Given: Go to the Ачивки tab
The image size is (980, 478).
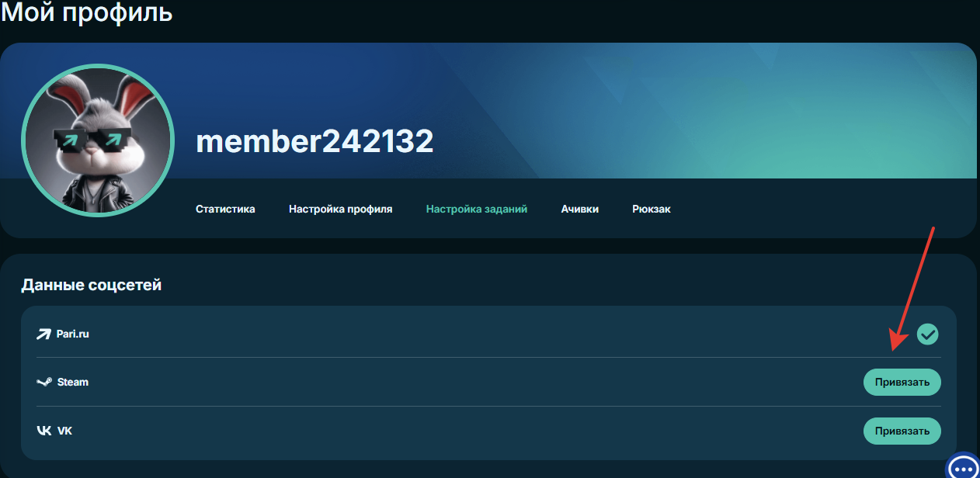Looking at the screenshot, I should point(579,210).
